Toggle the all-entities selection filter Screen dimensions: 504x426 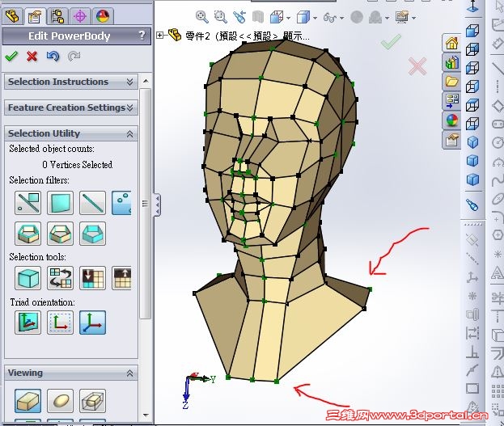pos(28,203)
